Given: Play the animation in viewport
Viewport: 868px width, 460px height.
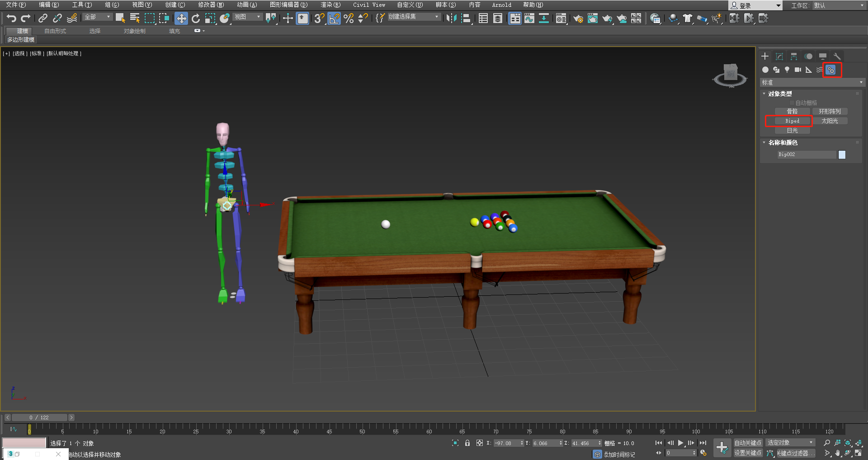Looking at the screenshot, I should click(x=680, y=443).
